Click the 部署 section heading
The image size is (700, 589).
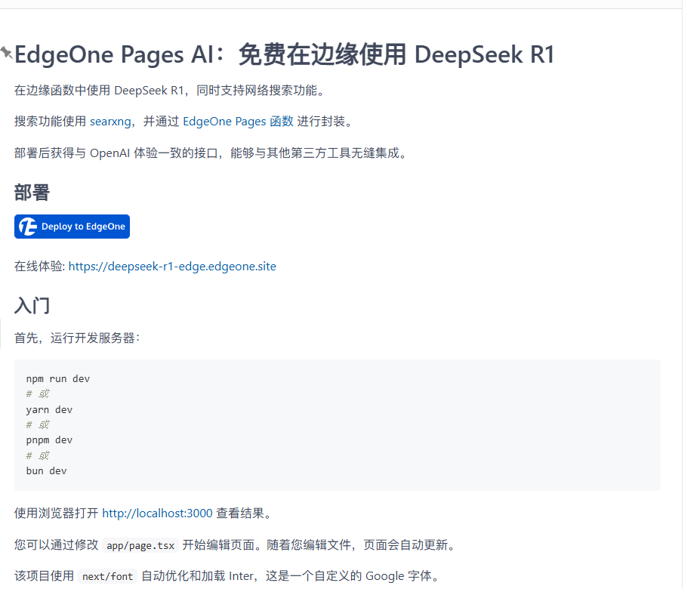click(x=32, y=193)
